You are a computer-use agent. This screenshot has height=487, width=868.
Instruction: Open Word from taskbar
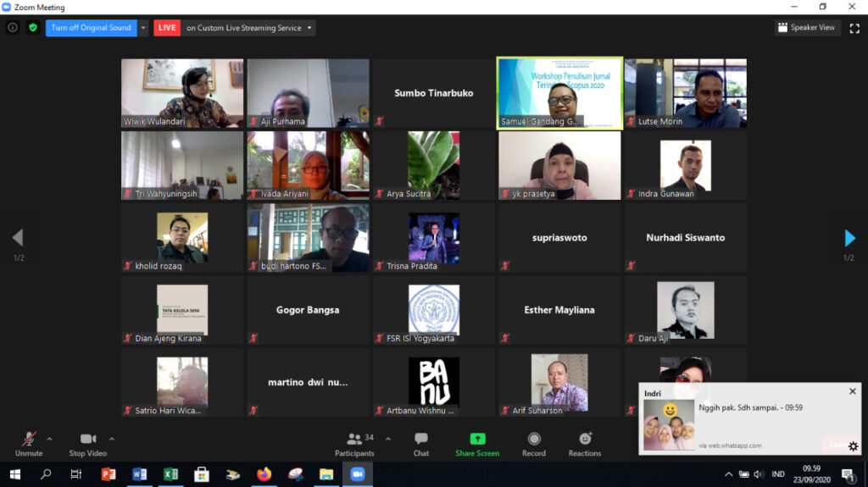[x=140, y=474]
